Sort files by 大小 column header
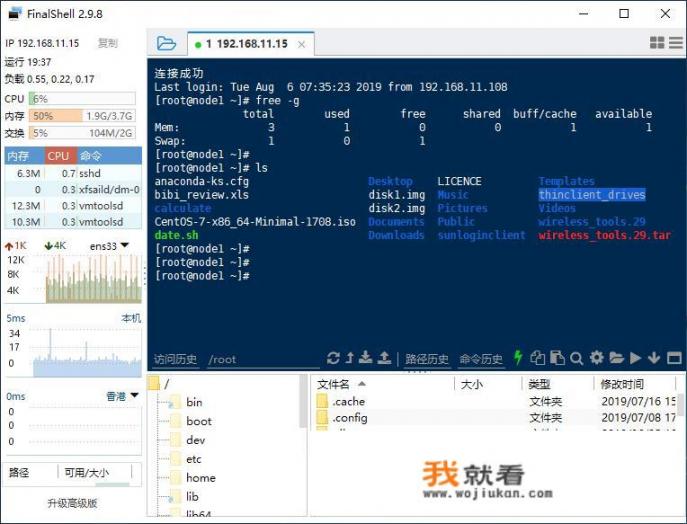687x524 pixels. pos(488,384)
